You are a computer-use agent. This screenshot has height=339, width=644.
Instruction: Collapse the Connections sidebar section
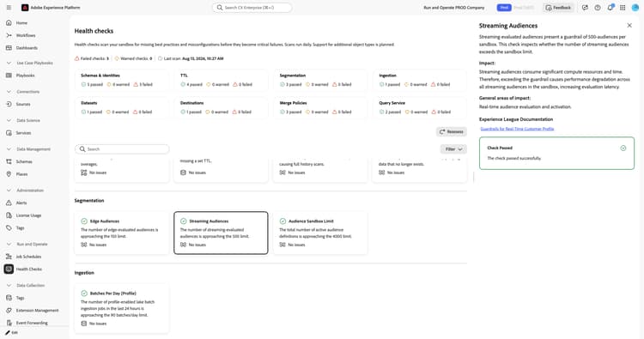[x=9, y=92]
